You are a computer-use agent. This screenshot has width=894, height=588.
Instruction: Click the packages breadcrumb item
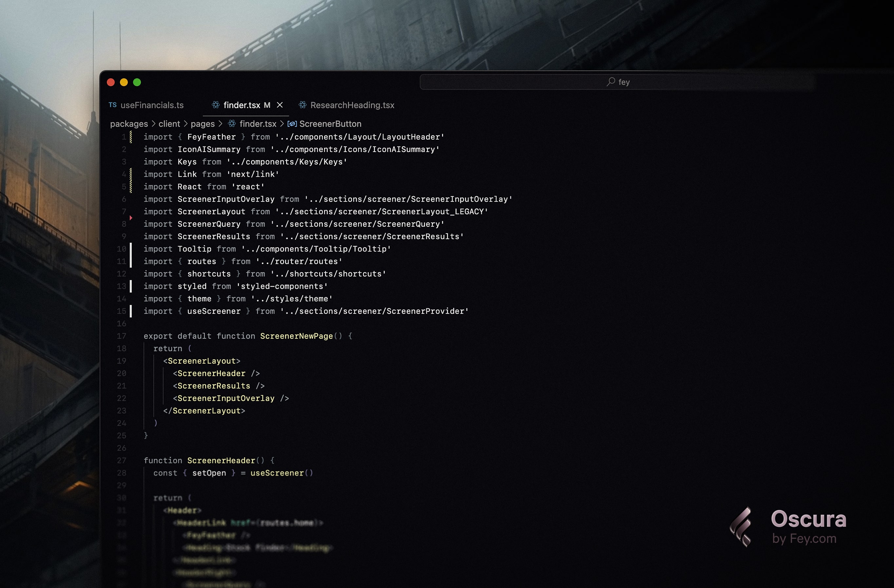click(129, 123)
